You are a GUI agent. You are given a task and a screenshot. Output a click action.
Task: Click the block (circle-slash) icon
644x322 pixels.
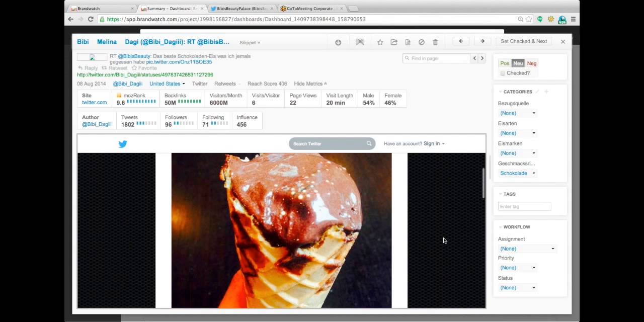pyautogui.click(x=422, y=42)
